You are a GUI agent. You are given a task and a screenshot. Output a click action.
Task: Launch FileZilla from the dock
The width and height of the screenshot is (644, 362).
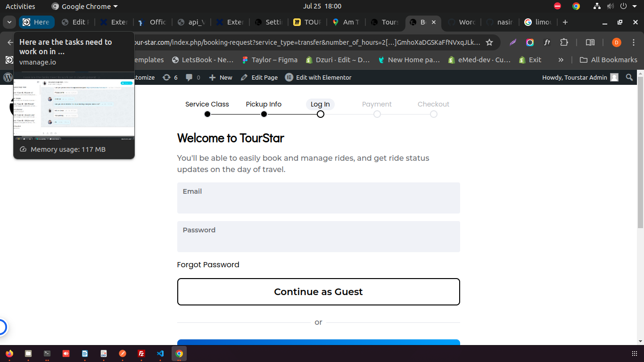pyautogui.click(x=141, y=354)
